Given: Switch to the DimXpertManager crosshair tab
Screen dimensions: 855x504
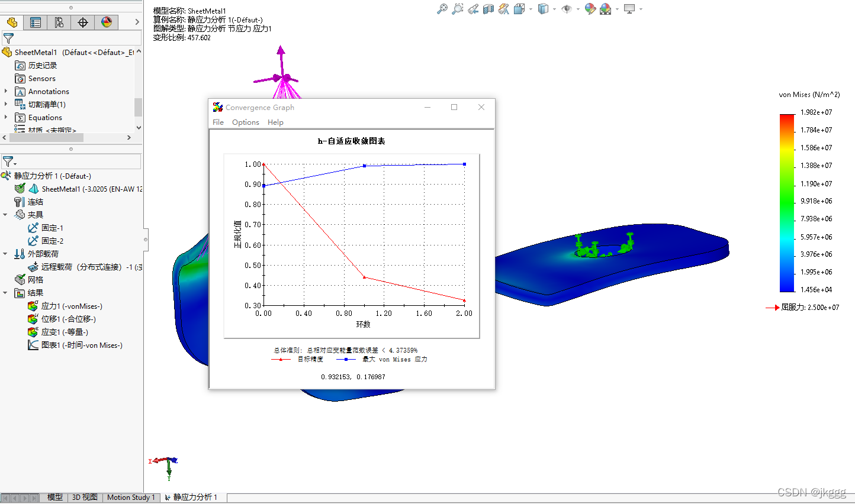Looking at the screenshot, I should (83, 22).
